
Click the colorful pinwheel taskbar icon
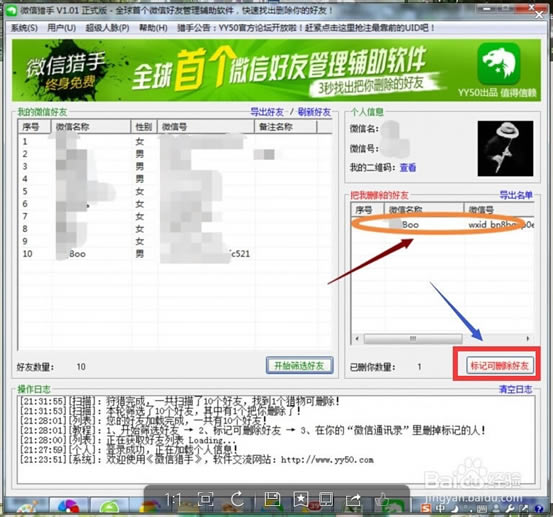tap(69, 507)
